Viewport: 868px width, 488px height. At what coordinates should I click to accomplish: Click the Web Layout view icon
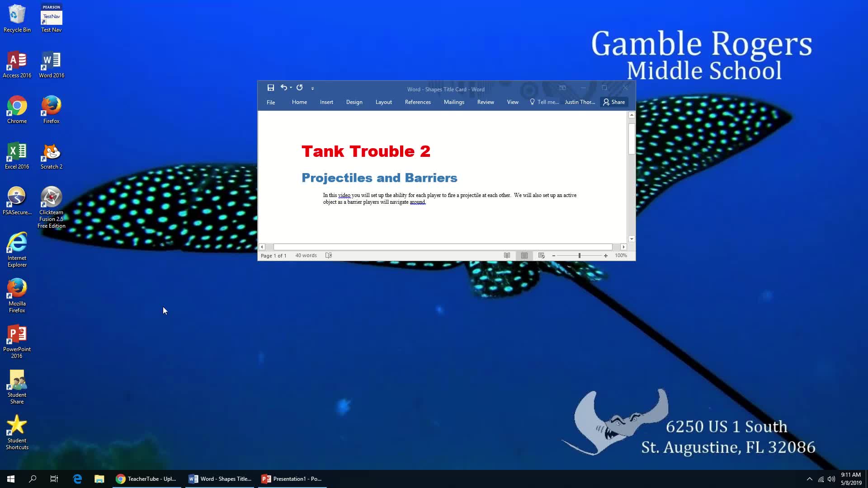541,255
